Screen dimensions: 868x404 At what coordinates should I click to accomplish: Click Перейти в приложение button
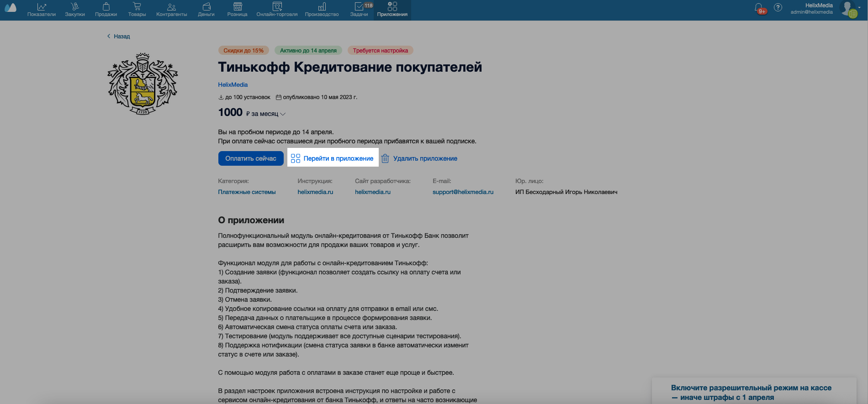333,158
